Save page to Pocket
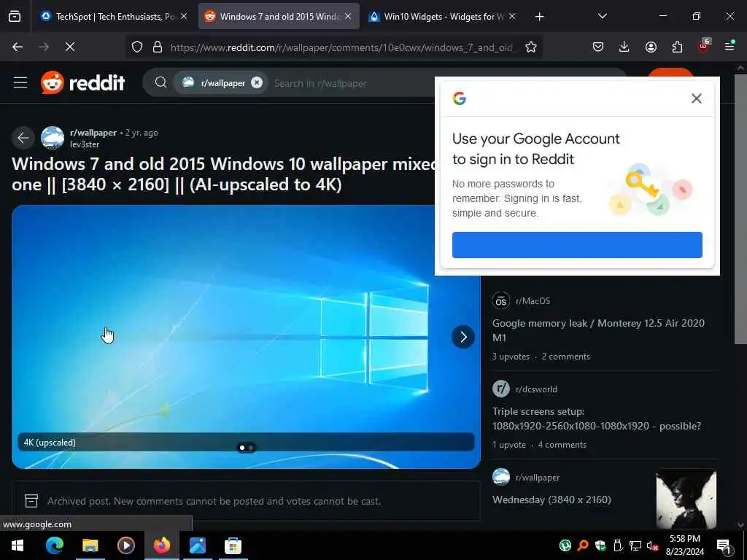Screen dimensions: 747x560 598,47
